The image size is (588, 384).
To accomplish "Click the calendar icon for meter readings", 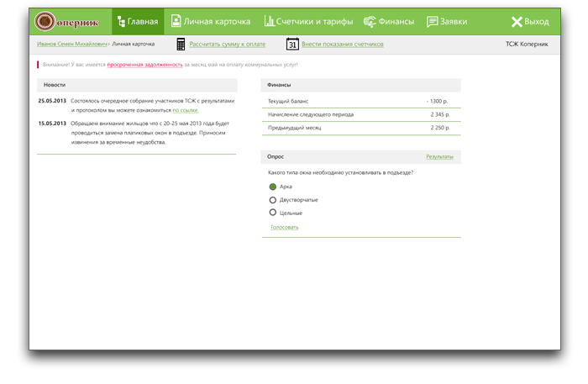I will (292, 44).
